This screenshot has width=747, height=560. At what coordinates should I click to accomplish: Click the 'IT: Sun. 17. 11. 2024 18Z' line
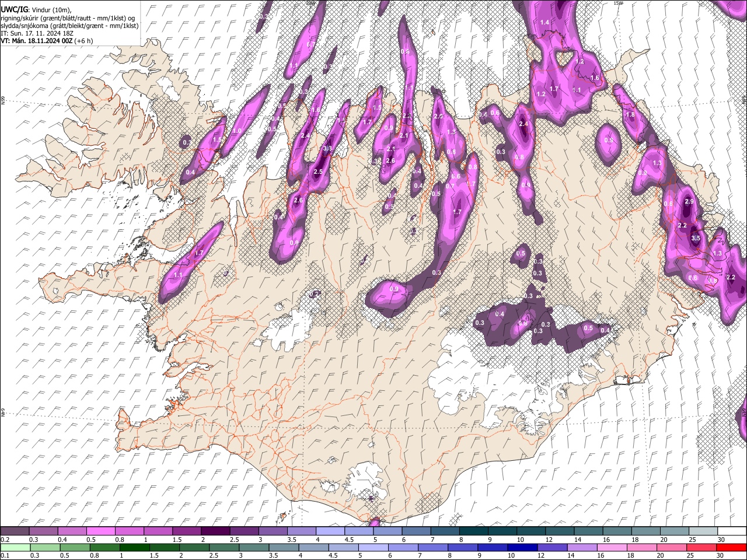point(36,33)
